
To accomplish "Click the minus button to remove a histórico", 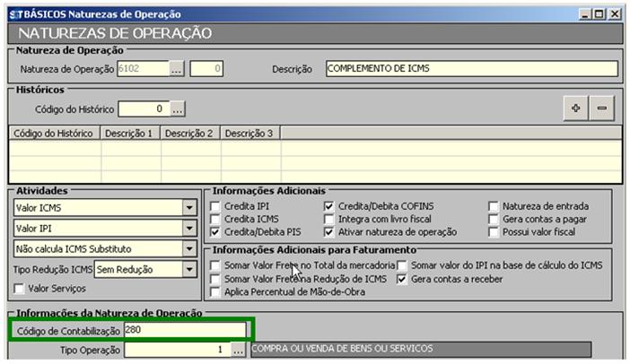I will pos(601,108).
